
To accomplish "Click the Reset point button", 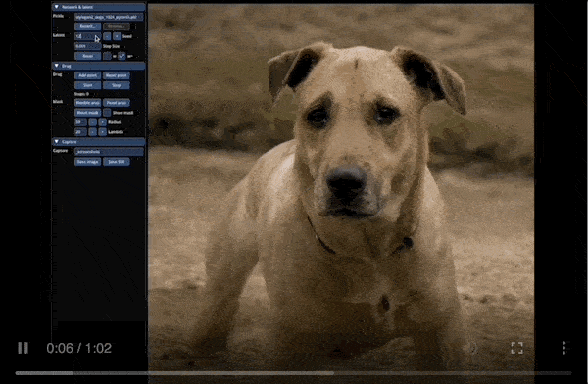I will pos(117,75).
